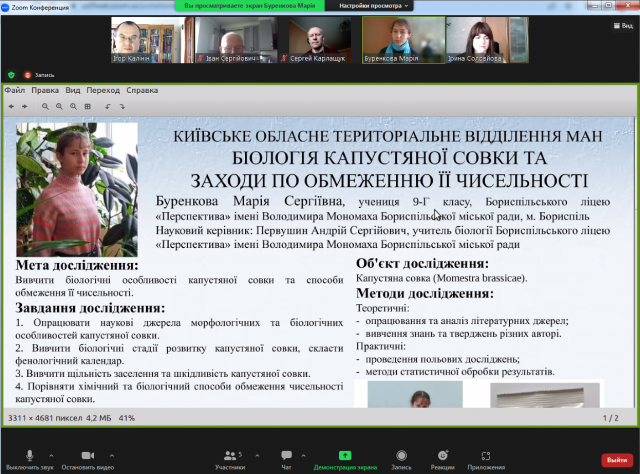
Task: Open the Участники participants panel
Action: tap(230, 459)
